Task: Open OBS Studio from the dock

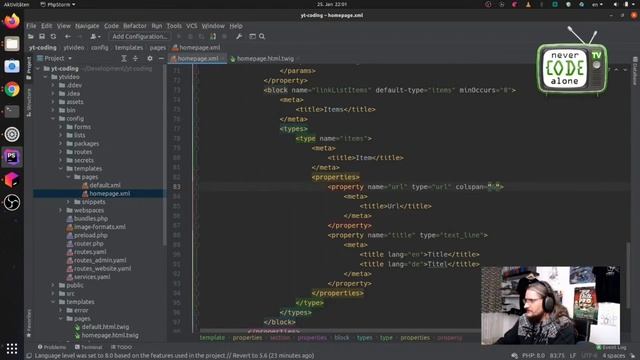Action: pyautogui.click(x=12, y=202)
